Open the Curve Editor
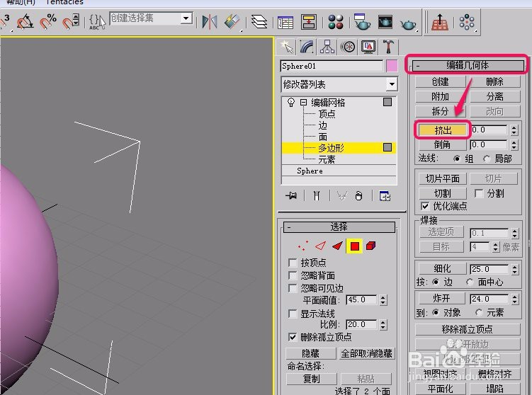 [285, 23]
